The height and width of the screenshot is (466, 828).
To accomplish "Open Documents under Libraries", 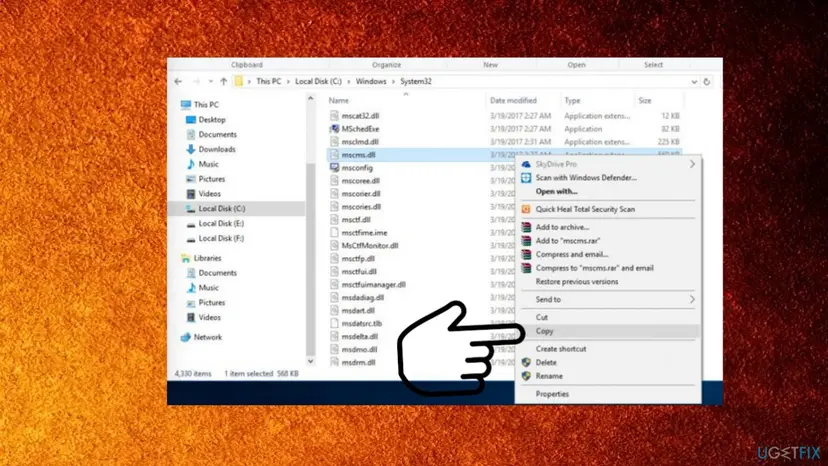I will 211,273.
